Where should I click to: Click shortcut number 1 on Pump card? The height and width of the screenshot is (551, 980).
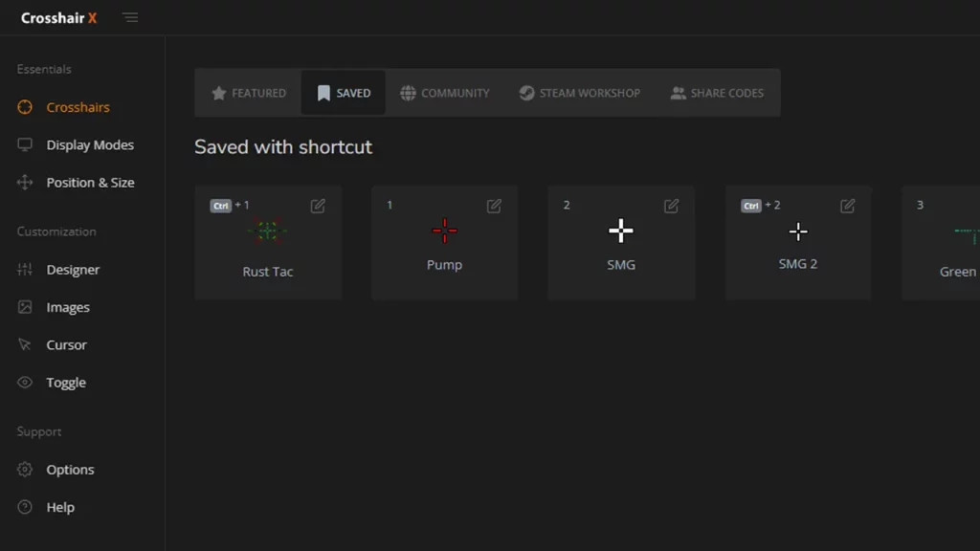pos(390,205)
